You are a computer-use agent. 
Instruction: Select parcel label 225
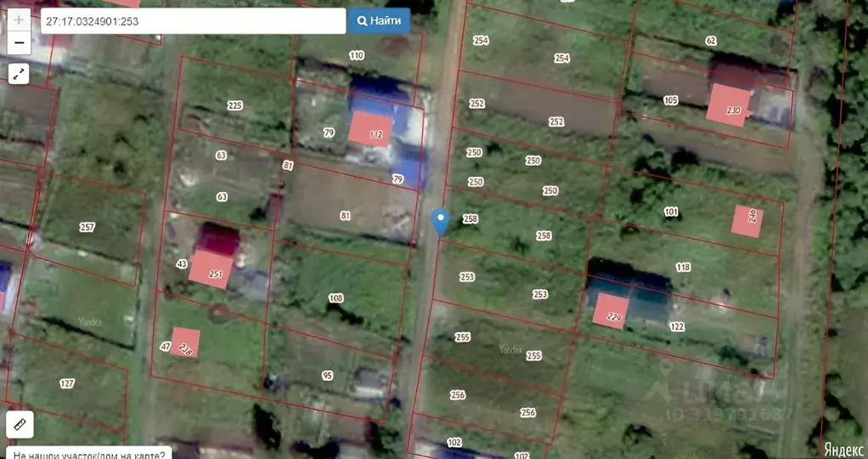tap(234, 105)
